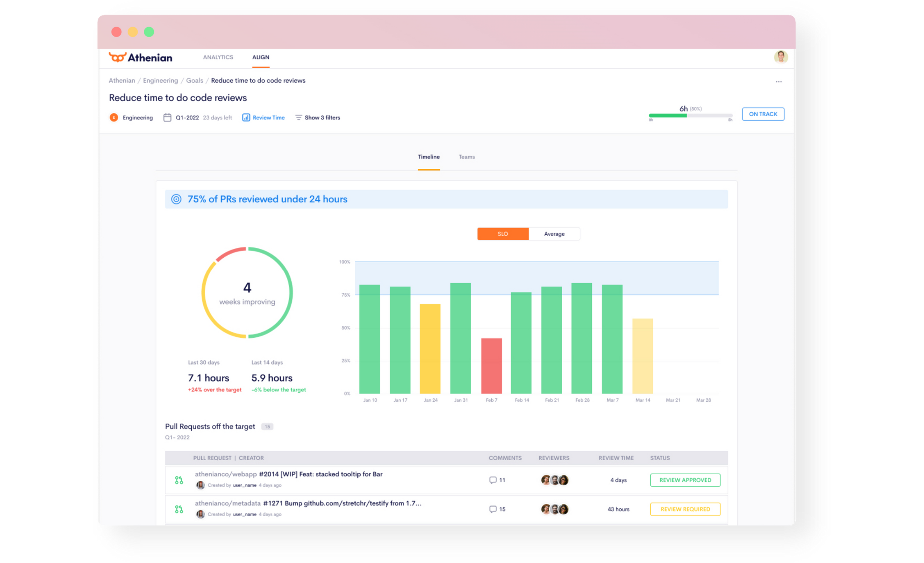Screen dimensions: 924x563
Task: Click the Review Time chart icon
Action: (x=246, y=117)
